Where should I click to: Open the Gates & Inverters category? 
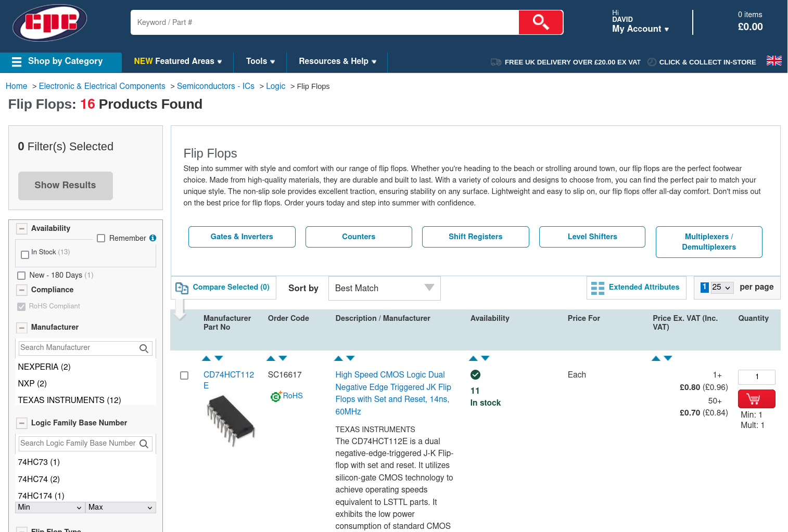coord(242,237)
